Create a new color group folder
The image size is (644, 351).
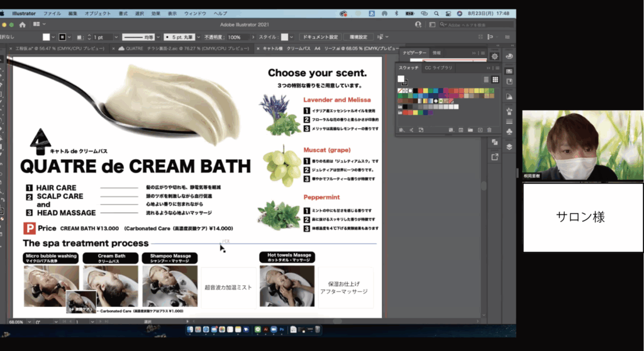point(470,130)
